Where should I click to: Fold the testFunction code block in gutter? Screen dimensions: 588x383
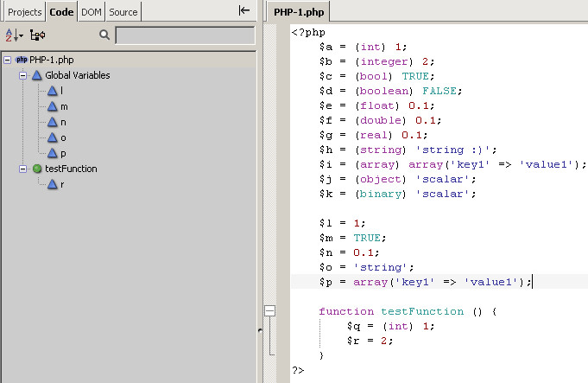(269, 310)
